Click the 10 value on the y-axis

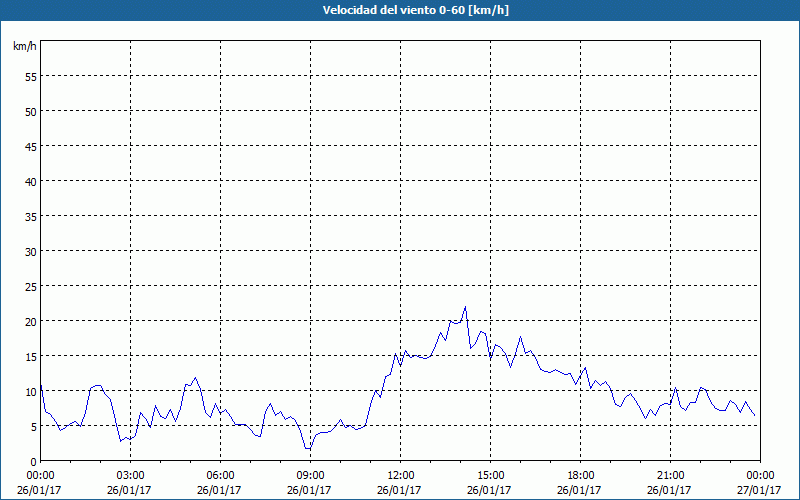click(31, 392)
